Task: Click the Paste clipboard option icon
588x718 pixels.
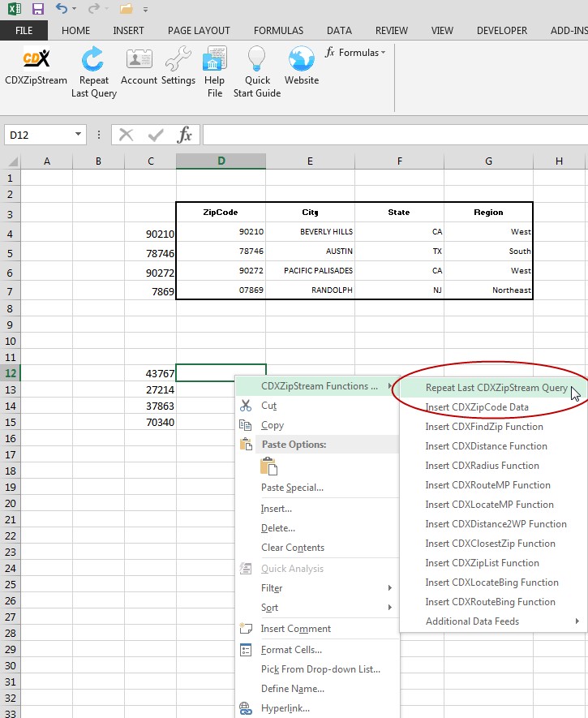Action: pos(269,466)
